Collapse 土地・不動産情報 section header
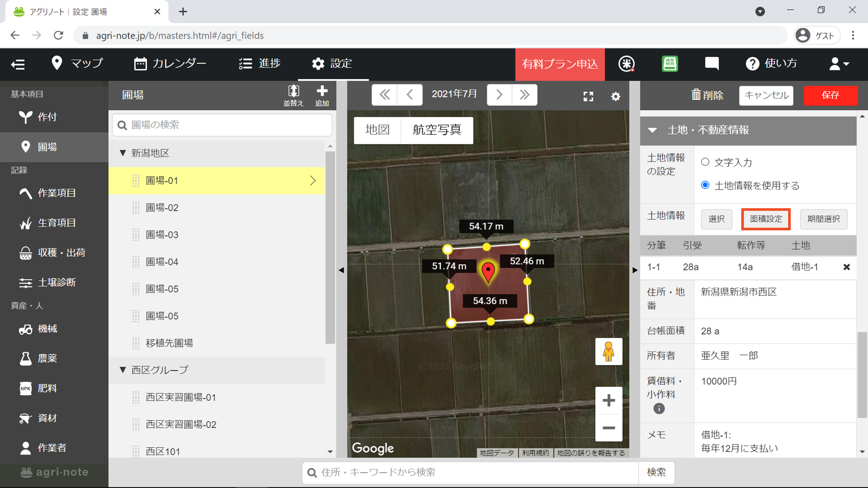868x488 pixels. [x=652, y=130]
